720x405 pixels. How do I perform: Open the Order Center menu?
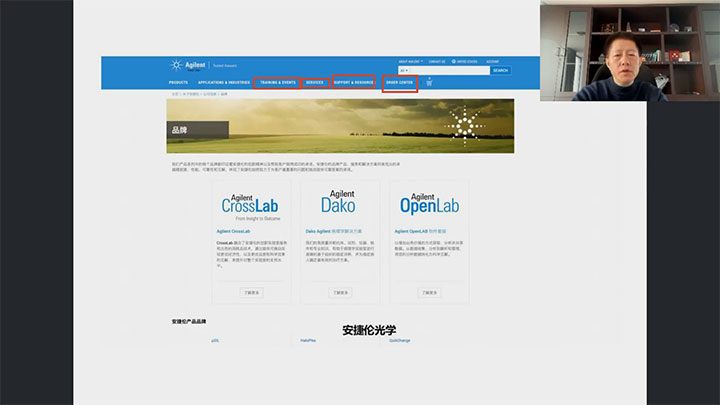400,82
